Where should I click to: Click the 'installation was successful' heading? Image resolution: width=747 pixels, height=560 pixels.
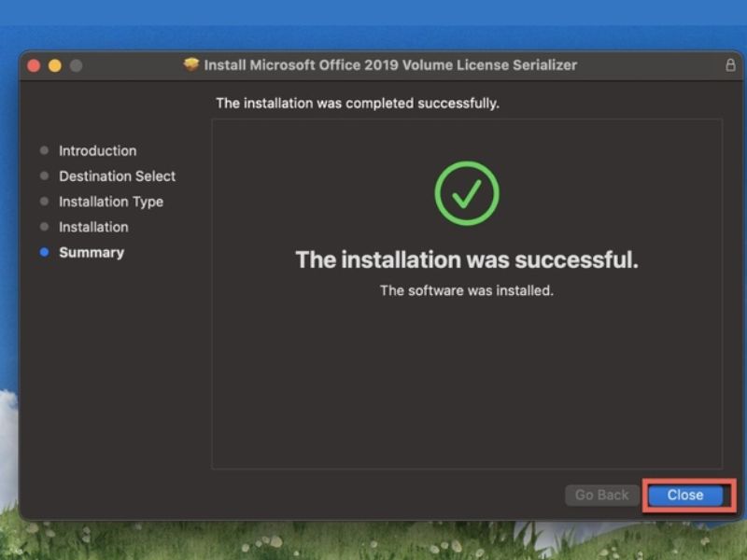coord(467,260)
